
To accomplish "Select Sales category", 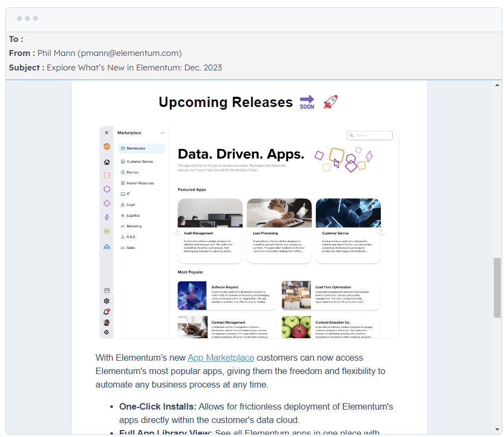I will click(128, 248).
